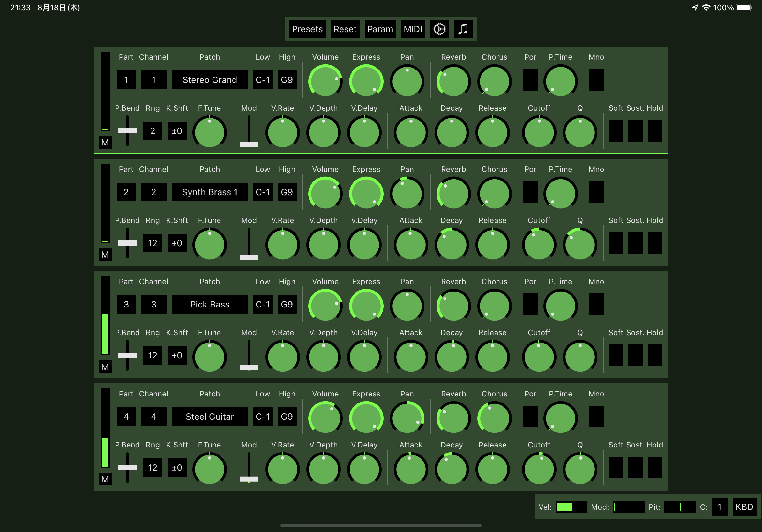The width and height of the screenshot is (762, 532).
Task: Change Channel value of Pick Bass part
Action: (x=154, y=304)
